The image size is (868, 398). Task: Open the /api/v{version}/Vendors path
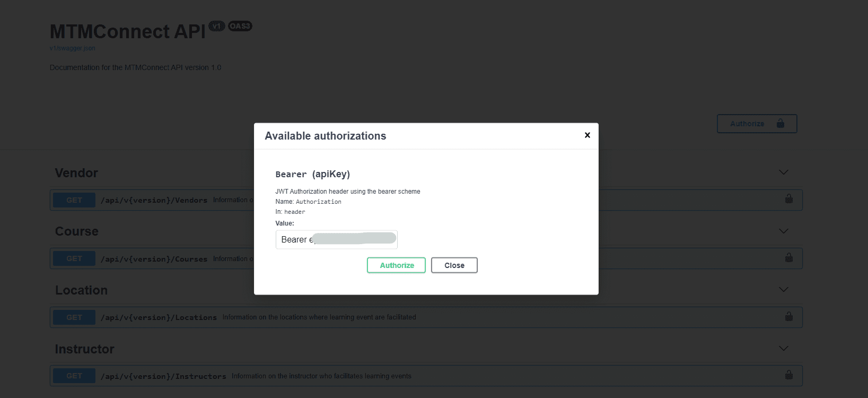coord(154,200)
